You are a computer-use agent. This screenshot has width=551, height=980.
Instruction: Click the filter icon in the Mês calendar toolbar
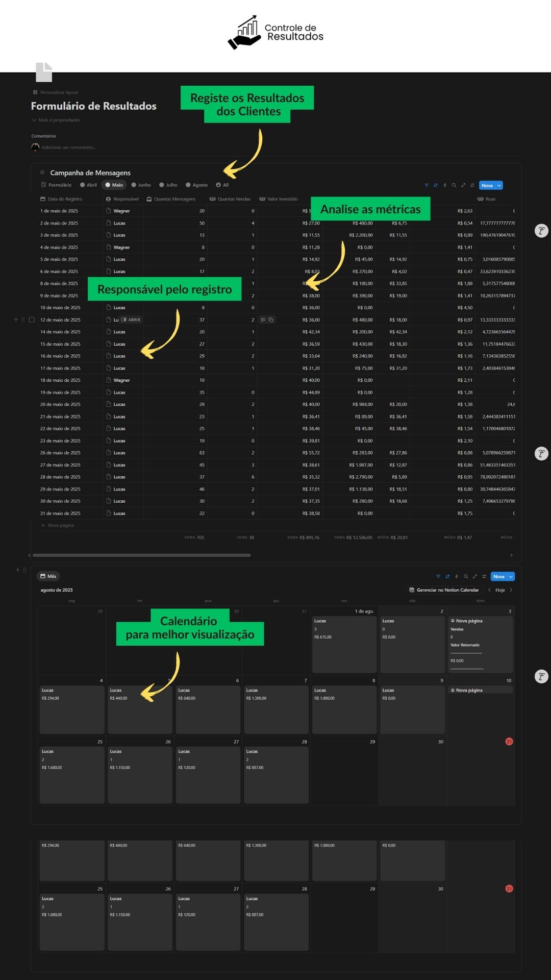[438, 576]
